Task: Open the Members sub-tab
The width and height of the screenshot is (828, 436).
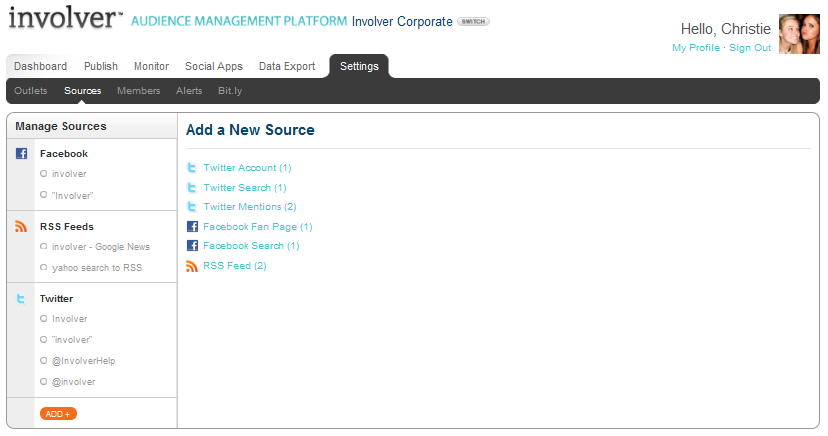Action: [138, 91]
